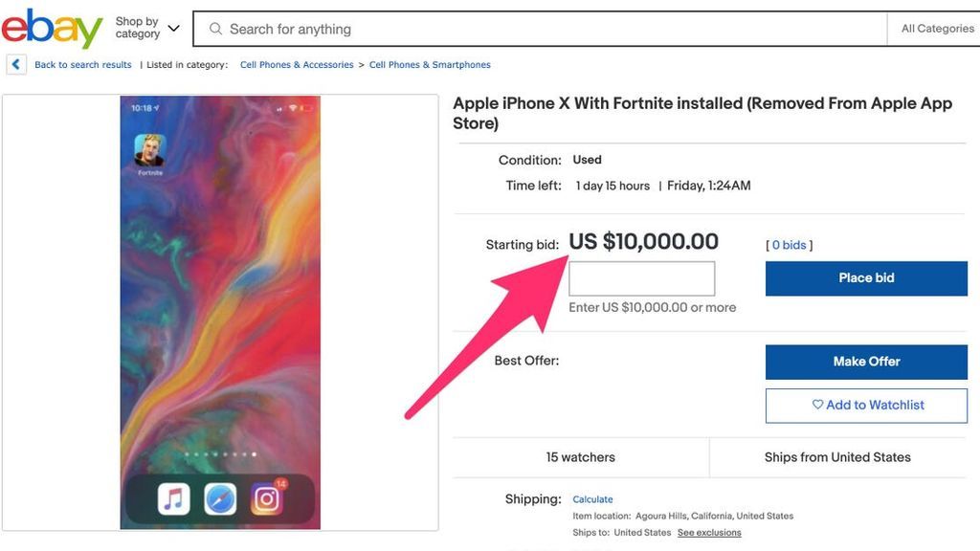Click the Instagram app icon

pos(267,498)
